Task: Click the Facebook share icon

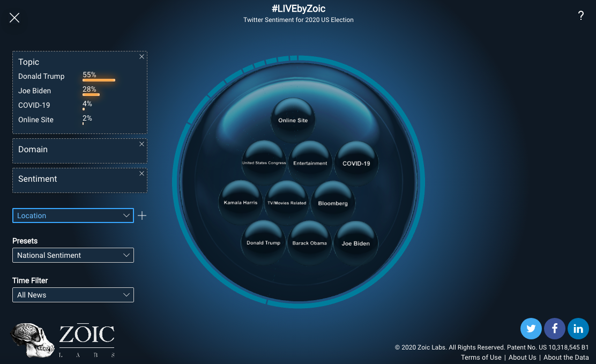Action: point(555,329)
